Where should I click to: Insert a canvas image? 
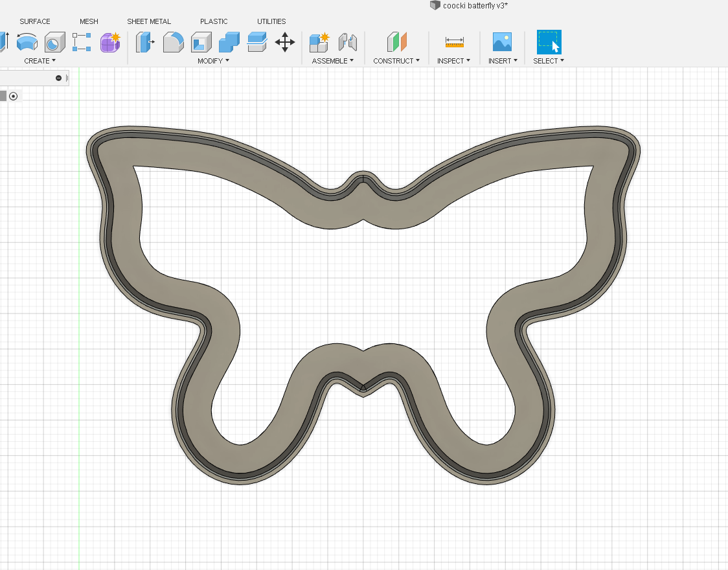(502, 42)
